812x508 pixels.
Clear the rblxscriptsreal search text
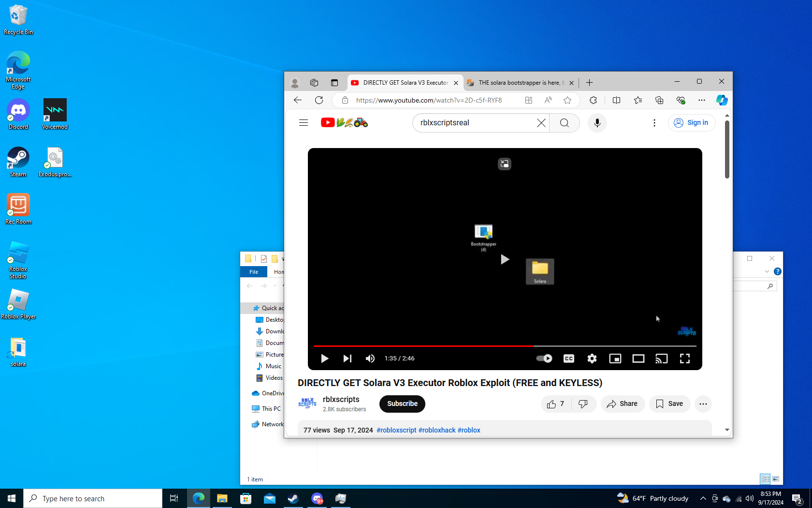click(x=541, y=123)
